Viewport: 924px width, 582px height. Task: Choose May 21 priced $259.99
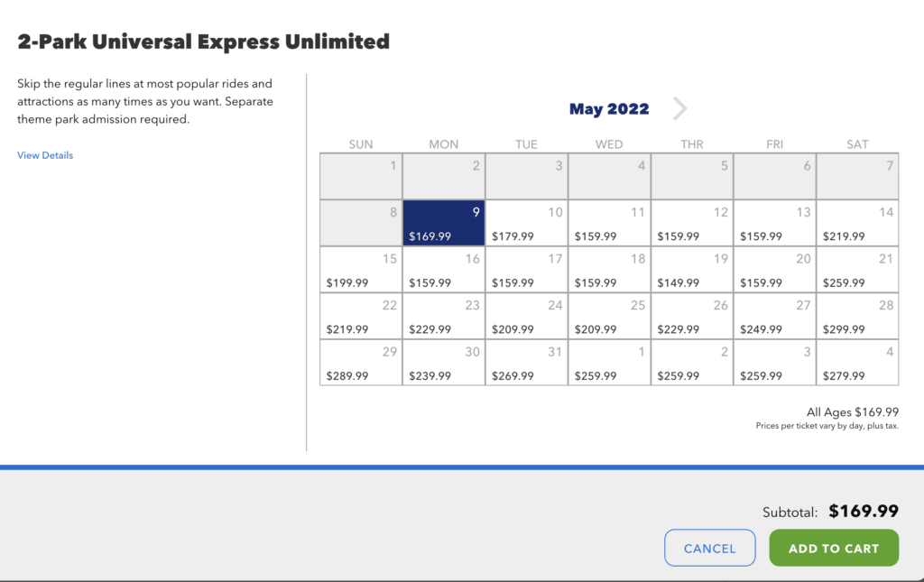click(x=857, y=269)
